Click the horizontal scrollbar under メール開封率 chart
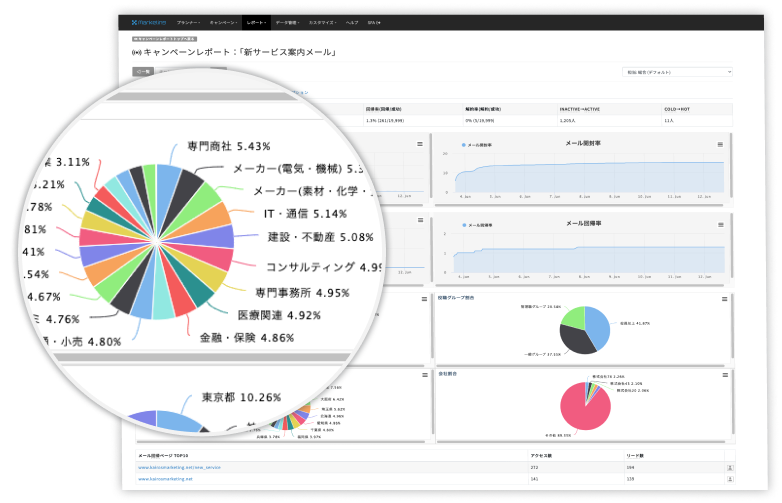This screenshot has height=503, width=782. pyautogui.click(x=579, y=205)
